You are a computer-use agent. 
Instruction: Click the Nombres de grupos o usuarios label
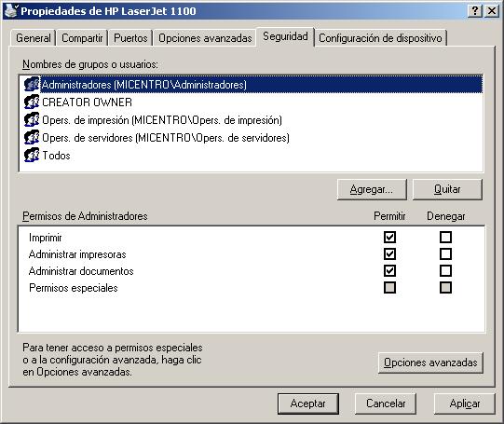coord(90,64)
